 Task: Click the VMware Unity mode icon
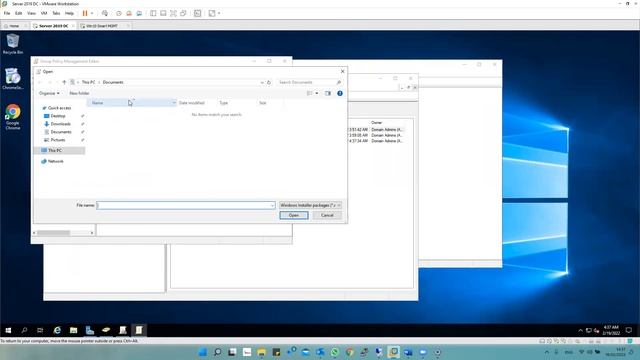point(183,13)
